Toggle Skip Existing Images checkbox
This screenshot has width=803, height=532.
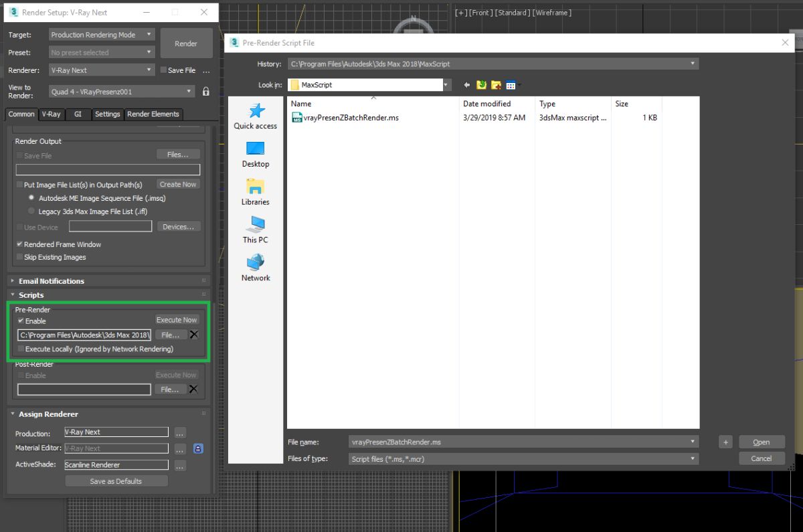coord(19,257)
